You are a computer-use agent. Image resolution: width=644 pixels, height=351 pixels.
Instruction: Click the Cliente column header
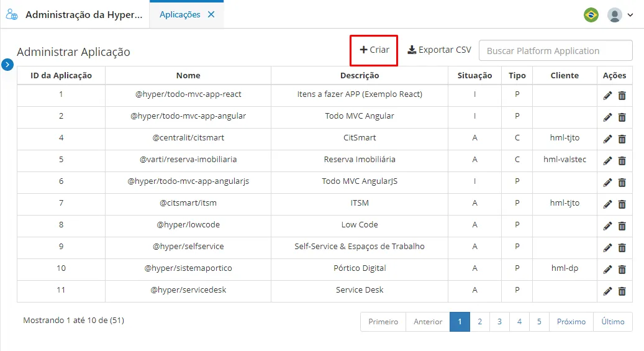coord(565,76)
